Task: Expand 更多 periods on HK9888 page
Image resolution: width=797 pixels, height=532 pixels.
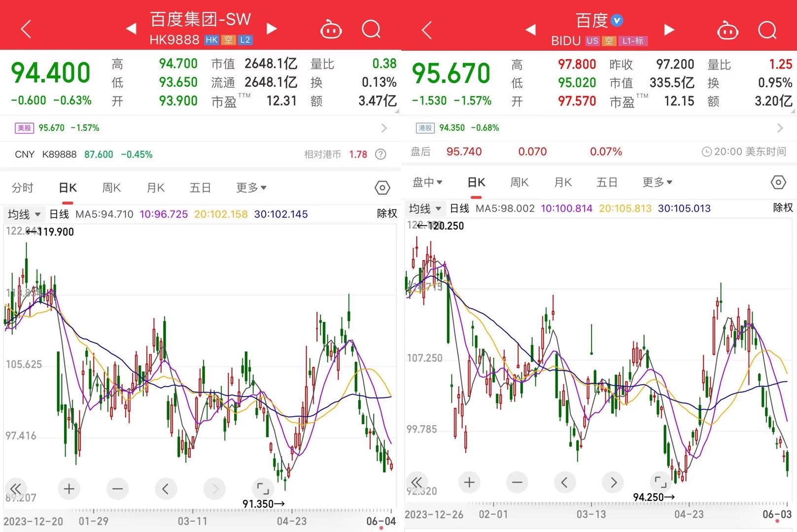Action: point(251,188)
